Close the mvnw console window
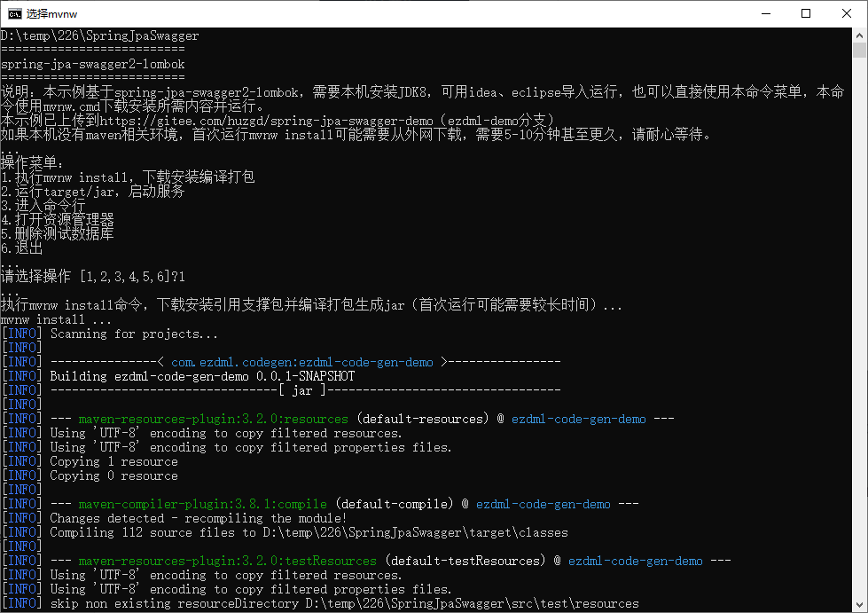This screenshot has width=868, height=613. (847, 13)
